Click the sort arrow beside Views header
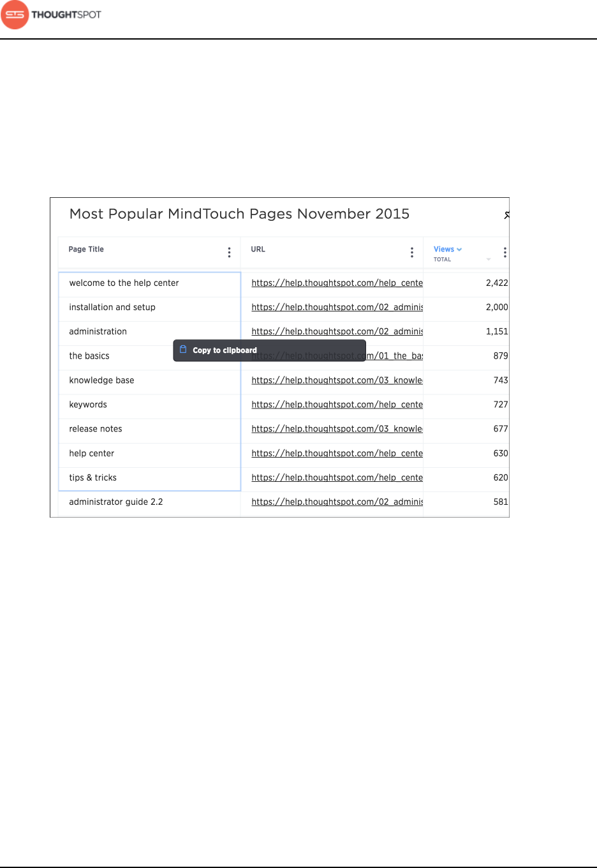The height and width of the screenshot is (868, 597). pyautogui.click(x=459, y=250)
